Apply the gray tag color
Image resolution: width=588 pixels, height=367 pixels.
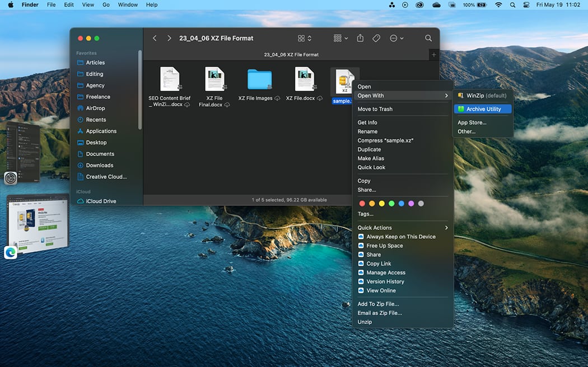click(x=421, y=203)
